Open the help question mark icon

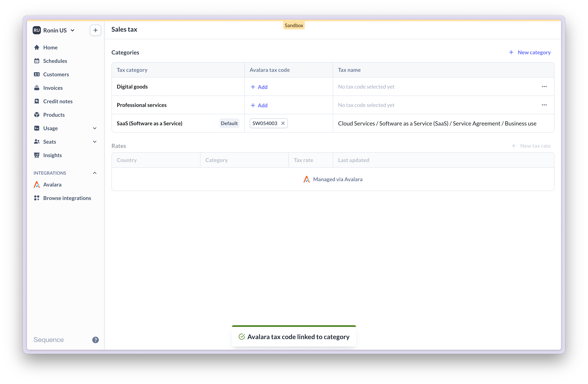pos(95,340)
